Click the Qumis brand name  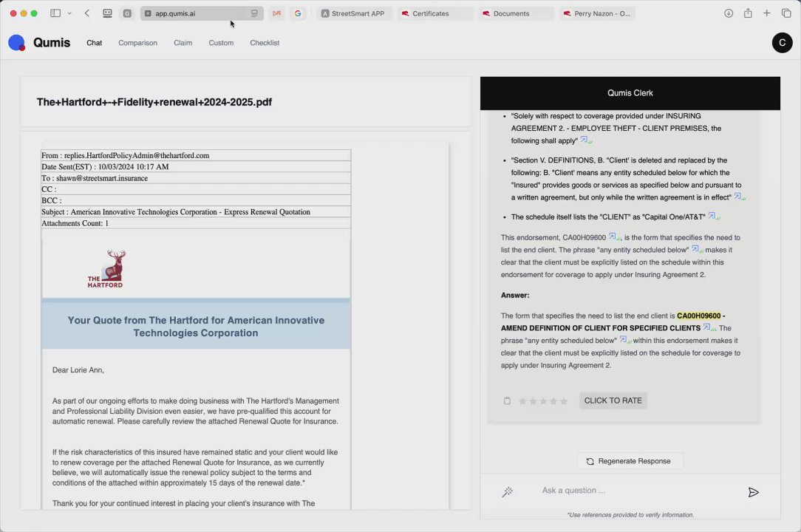coord(52,42)
